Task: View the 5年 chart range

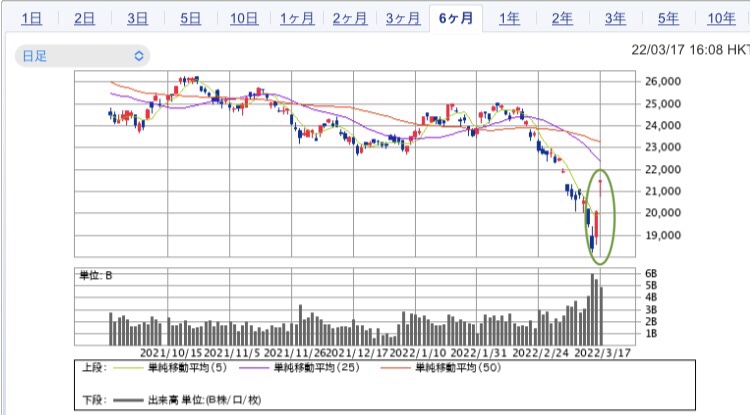Action: point(668,19)
